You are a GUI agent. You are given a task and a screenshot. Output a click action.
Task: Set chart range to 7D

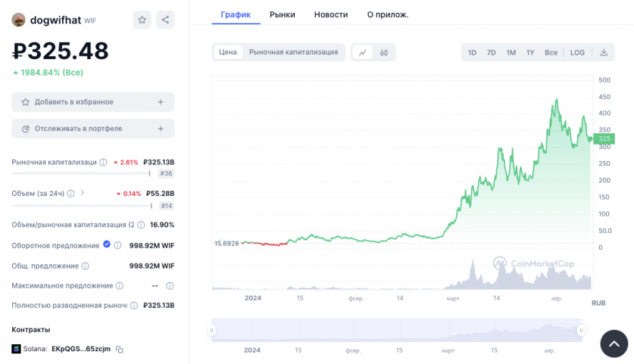click(492, 52)
